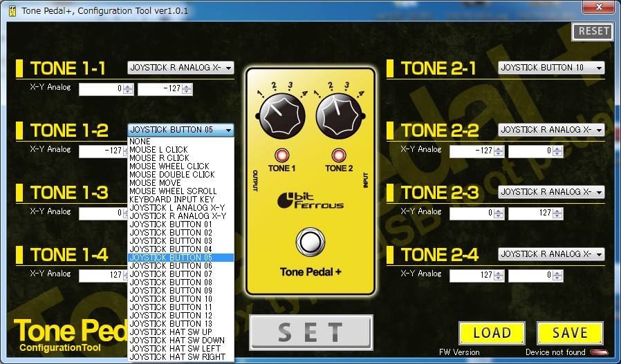Close the Configuration Tool window
Screen dimensions: 621x364
(599, 7)
